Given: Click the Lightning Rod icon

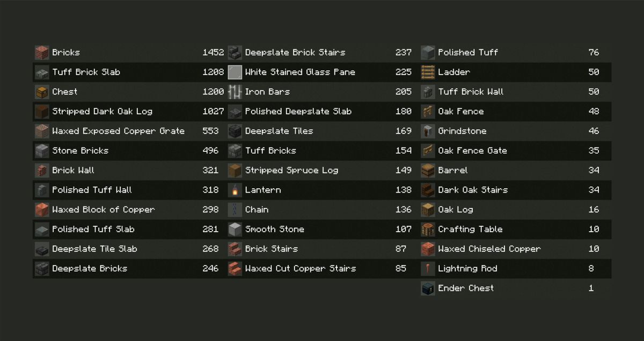Looking at the screenshot, I should (428, 269).
